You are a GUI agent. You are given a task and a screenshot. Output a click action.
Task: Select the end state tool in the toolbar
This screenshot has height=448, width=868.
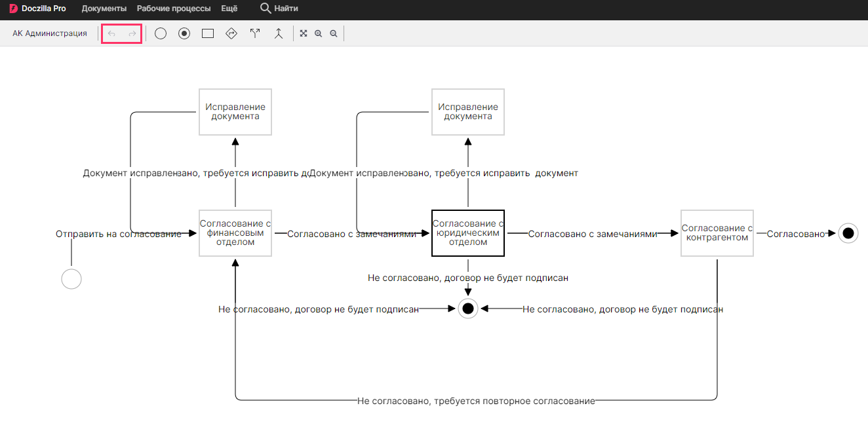pyautogui.click(x=184, y=33)
